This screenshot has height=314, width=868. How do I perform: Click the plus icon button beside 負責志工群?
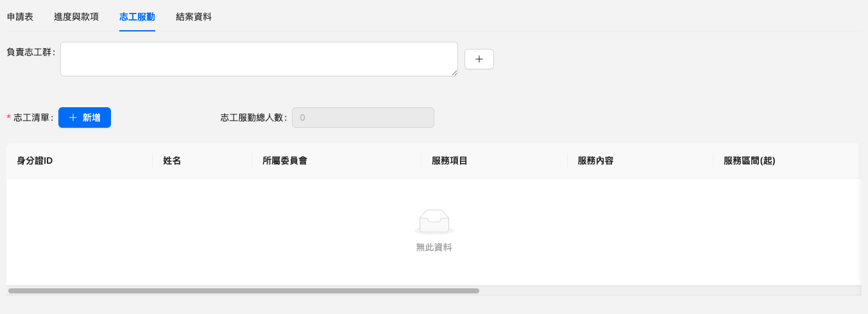479,59
